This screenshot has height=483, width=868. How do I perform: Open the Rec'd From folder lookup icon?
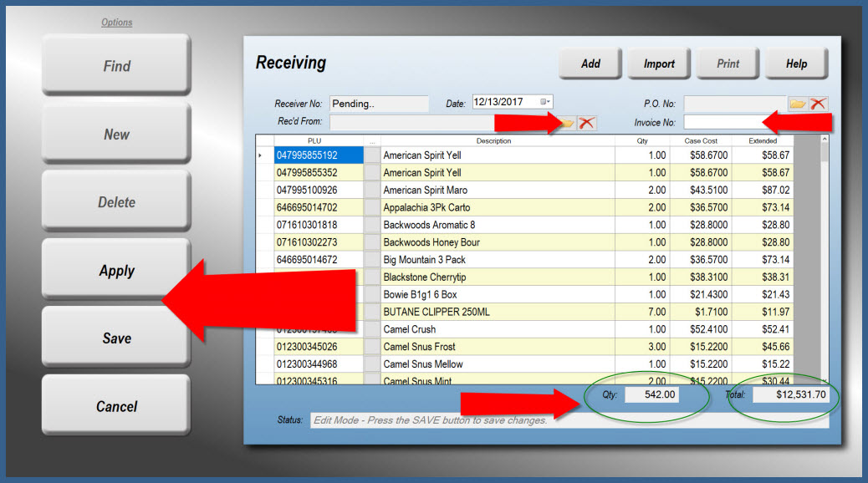tap(568, 122)
